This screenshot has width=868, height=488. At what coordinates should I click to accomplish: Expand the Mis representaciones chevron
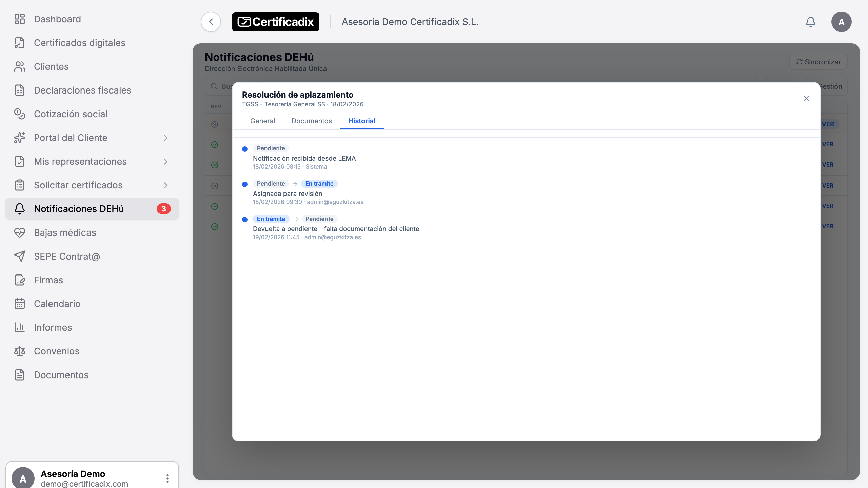[166, 162]
